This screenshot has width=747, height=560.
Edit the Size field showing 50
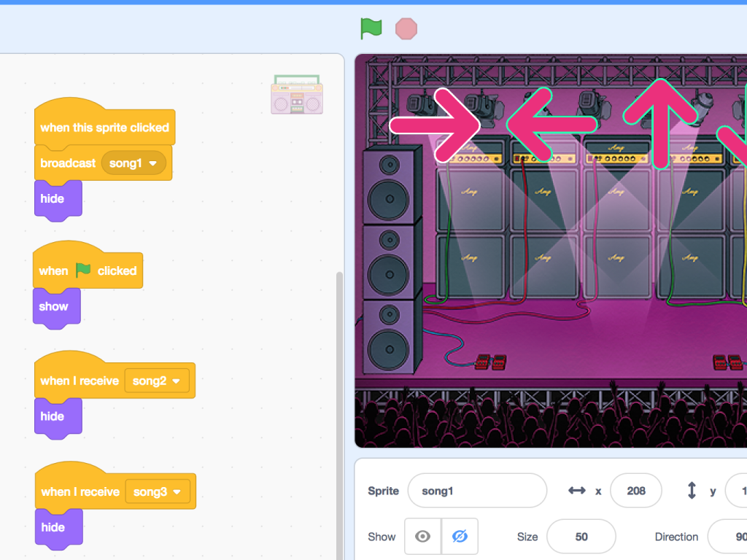click(x=581, y=537)
